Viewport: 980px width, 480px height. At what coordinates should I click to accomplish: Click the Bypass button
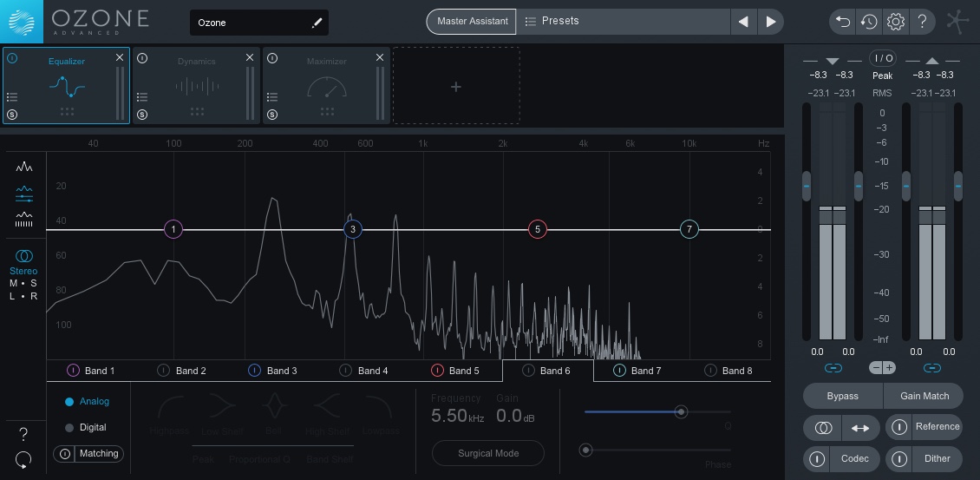pyautogui.click(x=842, y=396)
